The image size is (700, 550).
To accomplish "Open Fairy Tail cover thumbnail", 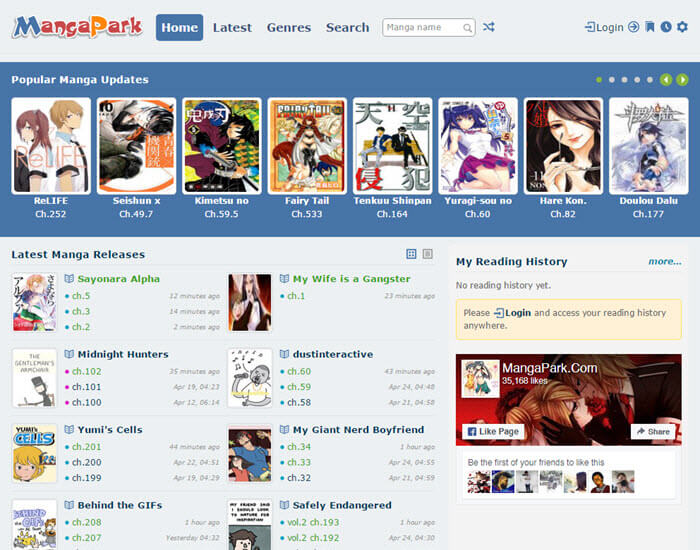I will point(307,146).
